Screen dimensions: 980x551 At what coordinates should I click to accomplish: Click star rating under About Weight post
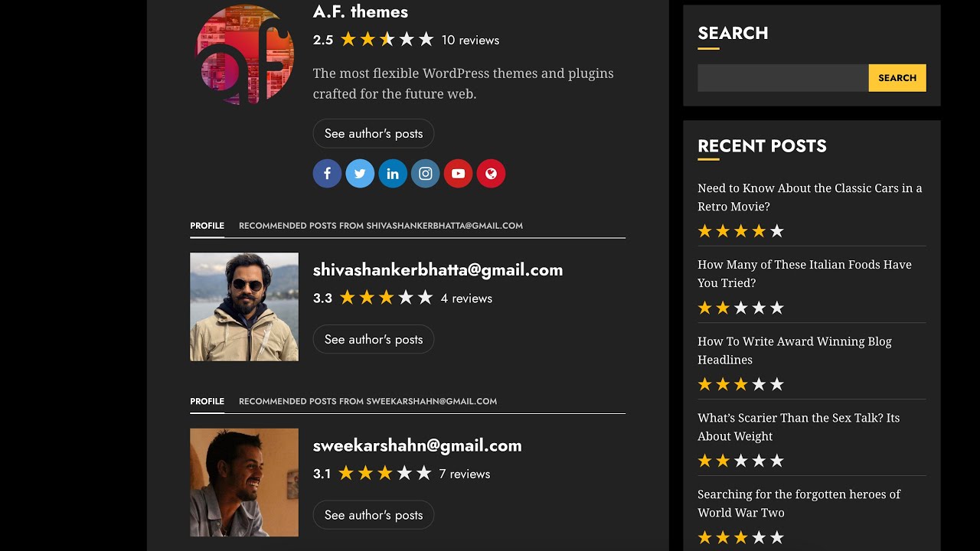click(x=741, y=461)
